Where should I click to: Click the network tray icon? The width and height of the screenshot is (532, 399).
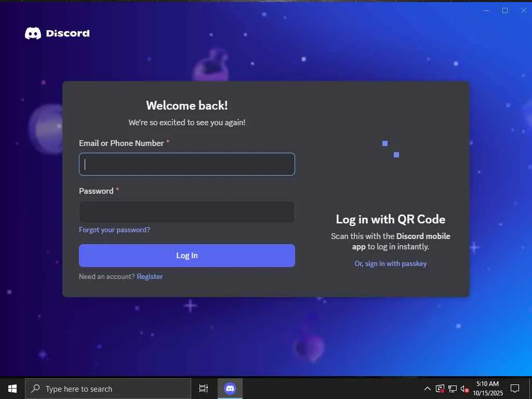453,389
